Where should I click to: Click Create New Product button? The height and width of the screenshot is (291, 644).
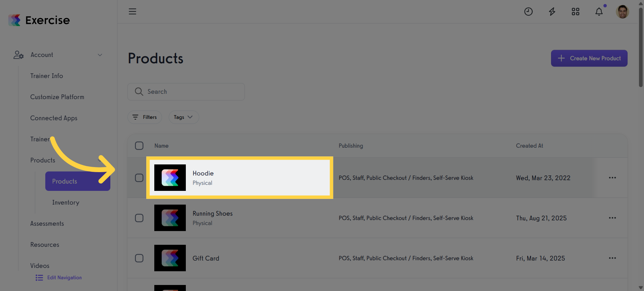[589, 58]
